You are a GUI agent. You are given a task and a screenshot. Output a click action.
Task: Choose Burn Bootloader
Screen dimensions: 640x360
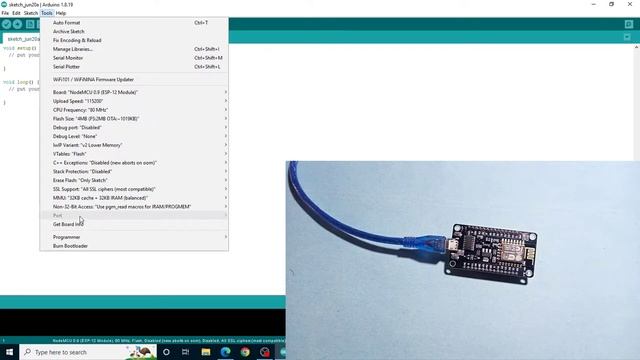click(134, 246)
